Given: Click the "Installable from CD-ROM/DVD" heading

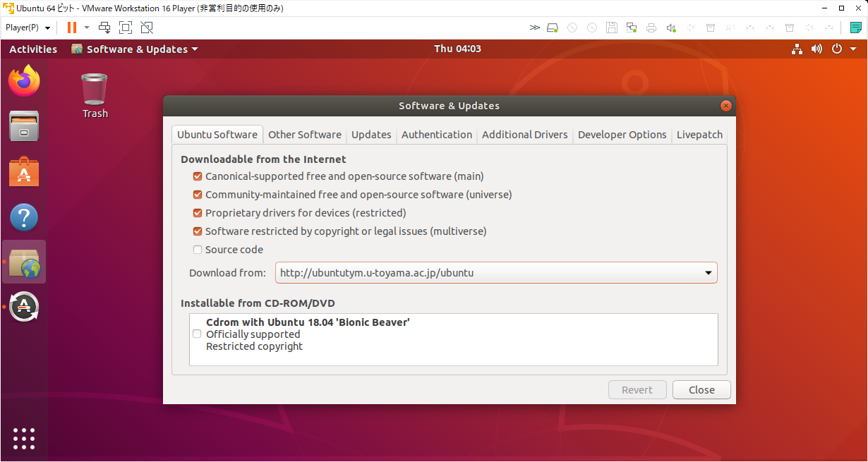Looking at the screenshot, I should tap(258, 303).
